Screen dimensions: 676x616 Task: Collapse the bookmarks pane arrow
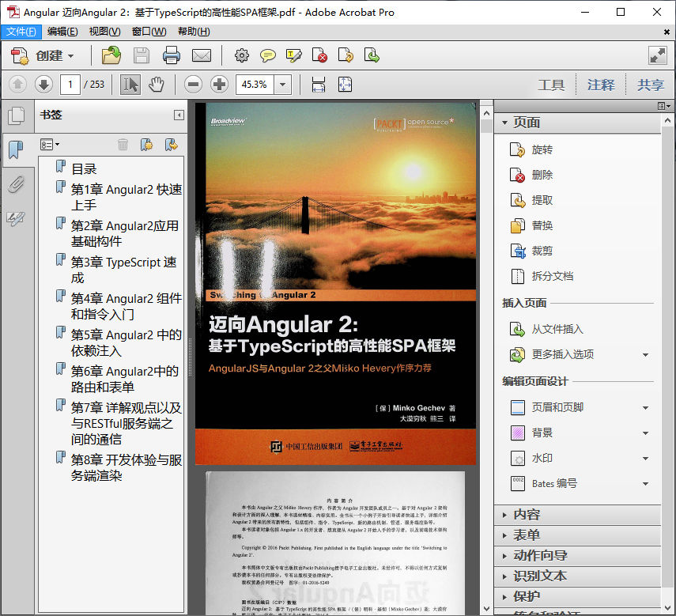pyautogui.click(x=179, y=115)
